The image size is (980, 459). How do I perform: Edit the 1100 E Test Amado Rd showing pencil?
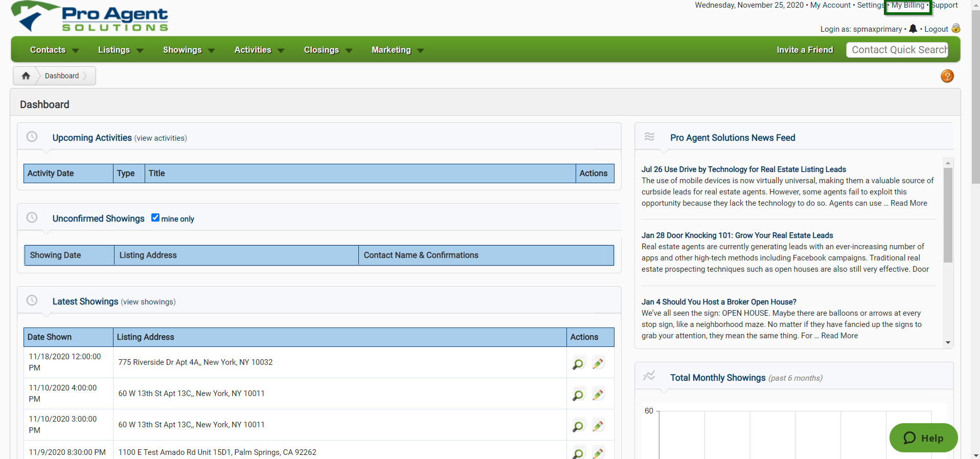598,453
